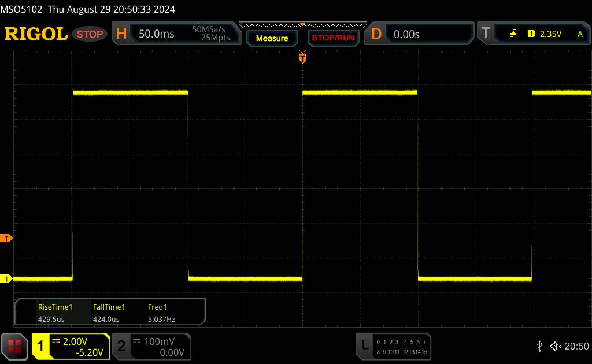Screen dimensions: 592x364
Task: Click the 429.5us rise time value
Action: (x=51, y=319)
